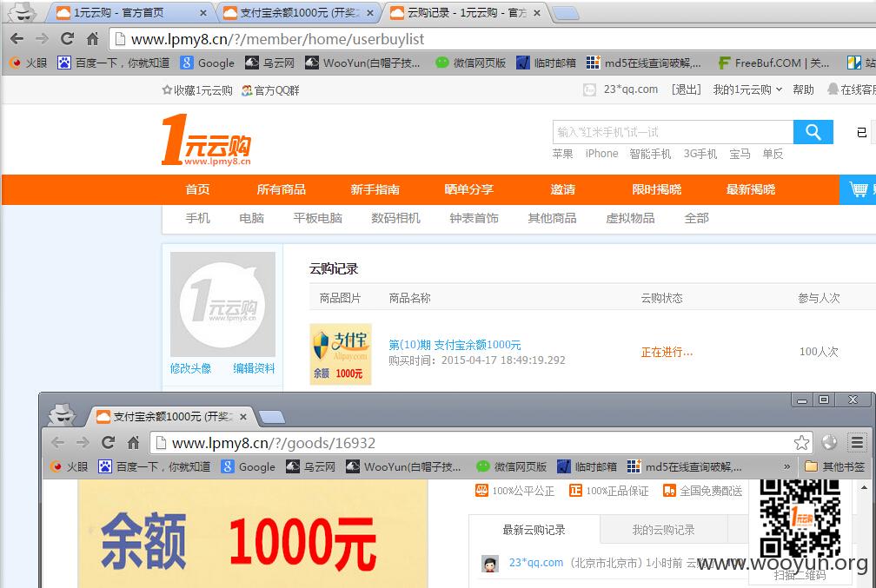
Task: Open the 帮助 link
Action: [803, 89]
